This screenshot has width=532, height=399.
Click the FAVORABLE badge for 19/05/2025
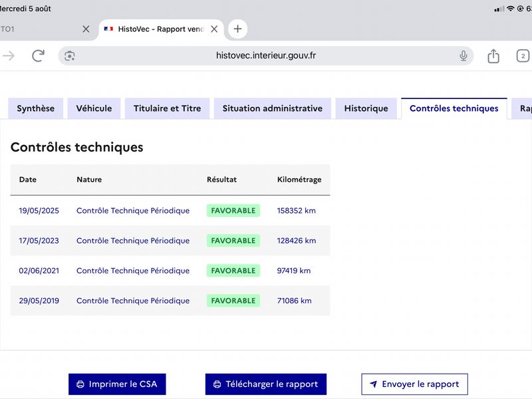pyautogui.click(x=233, y=210)
